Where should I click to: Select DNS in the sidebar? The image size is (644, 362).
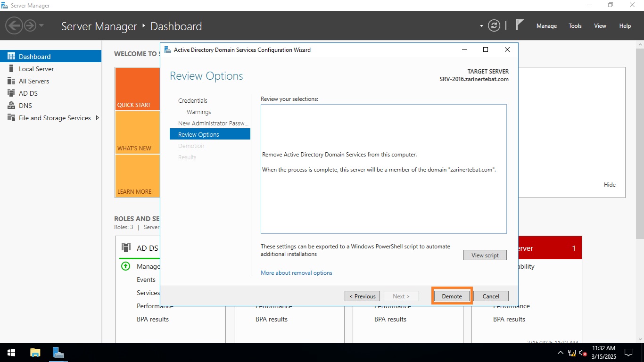pos(50,105)
